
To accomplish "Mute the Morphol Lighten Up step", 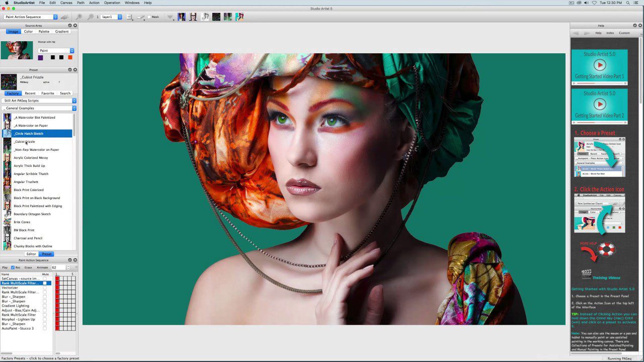I will pos(45,319).
